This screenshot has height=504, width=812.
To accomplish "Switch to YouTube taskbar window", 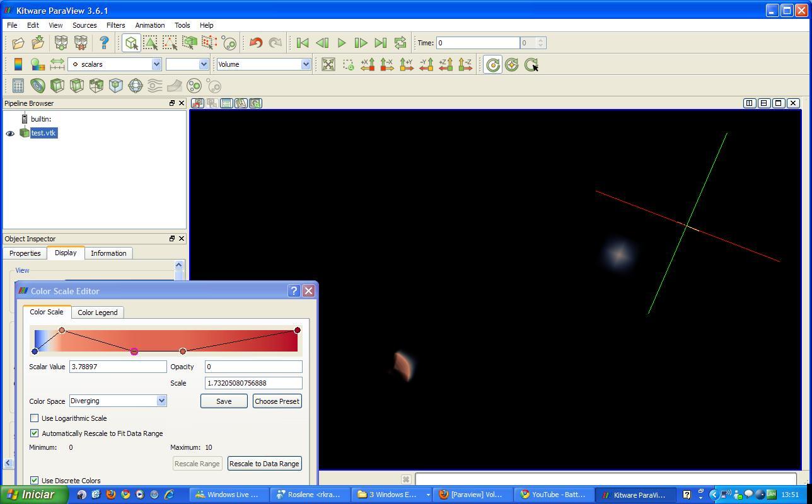I will tap(554, 495).
